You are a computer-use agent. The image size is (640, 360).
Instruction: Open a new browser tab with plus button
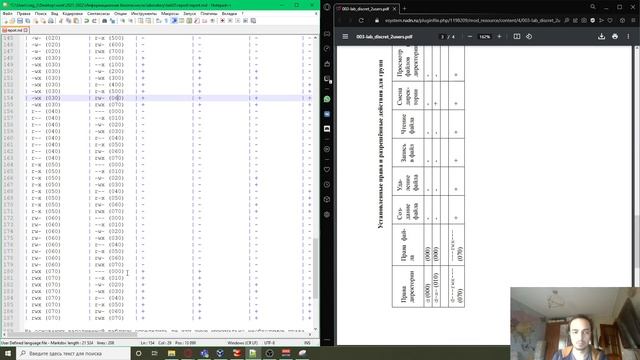tap(404, 8)
